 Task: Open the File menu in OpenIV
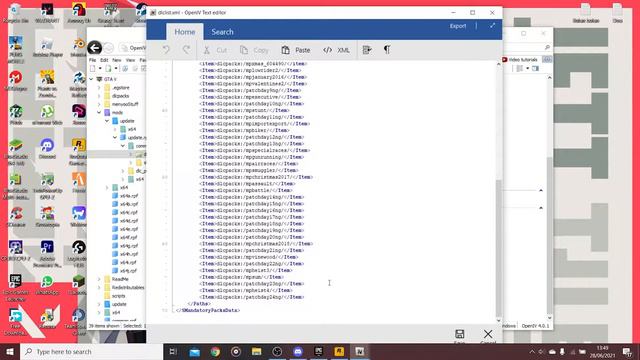tap(93, 60)
